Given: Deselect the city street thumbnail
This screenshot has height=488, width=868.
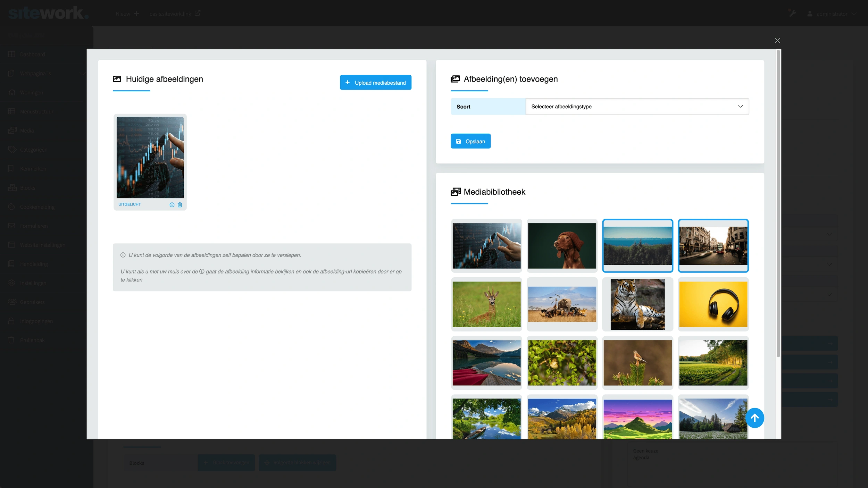Looking at the screenshot, I should 713,245.
